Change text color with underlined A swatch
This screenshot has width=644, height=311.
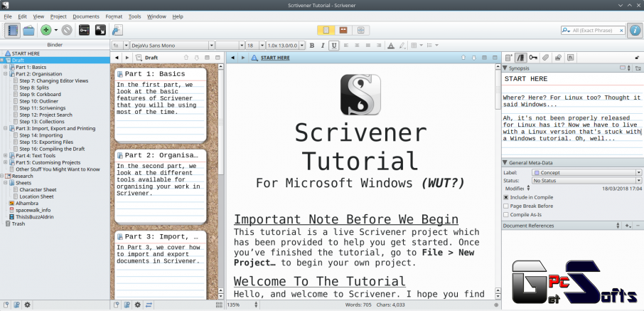(x=391, y=46)
